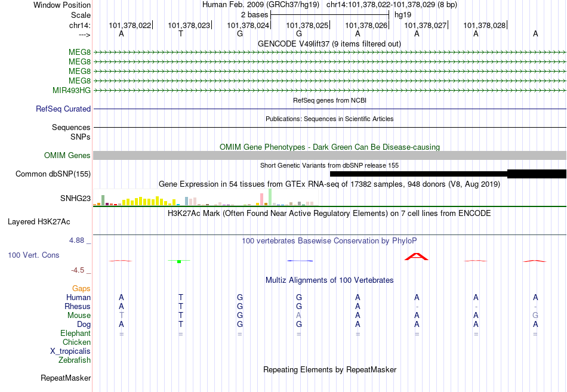This screenshot has width=567, height=392.
Task: Click the thin black dbSNP variant bar
Action: [x=418, y=174]
